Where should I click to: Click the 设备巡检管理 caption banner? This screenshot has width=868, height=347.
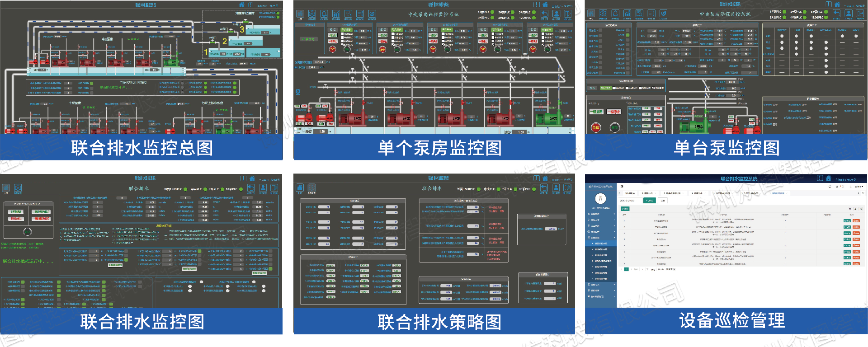coord(726,321)
